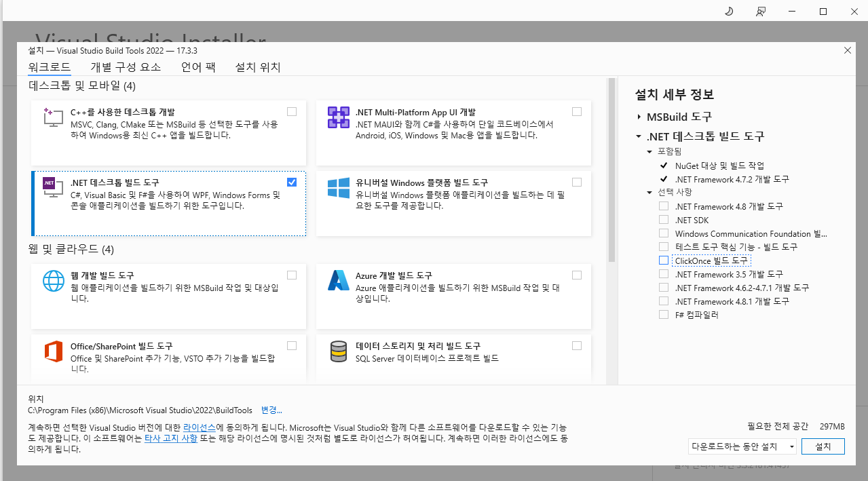The image size is (868, 481).
Task: Check .NET Multi-Platform App UI 개발 workload
Action: point(577,112)
